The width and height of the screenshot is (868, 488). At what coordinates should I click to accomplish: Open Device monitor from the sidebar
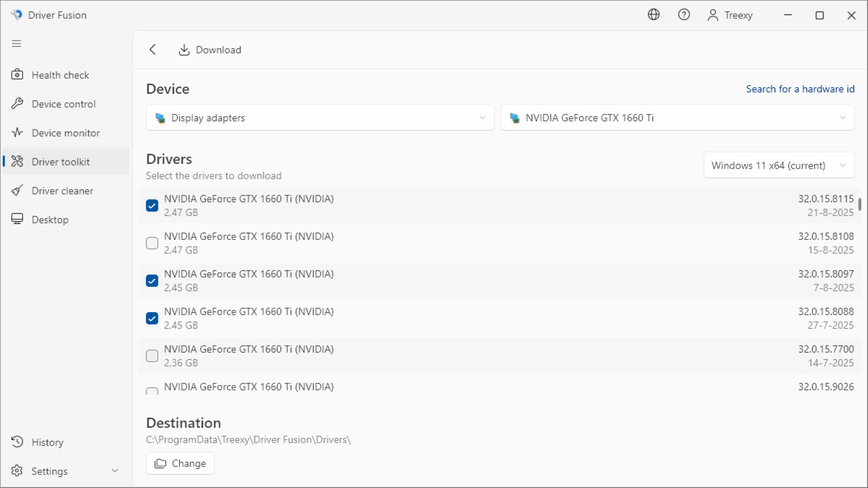(x=66, y=132)
